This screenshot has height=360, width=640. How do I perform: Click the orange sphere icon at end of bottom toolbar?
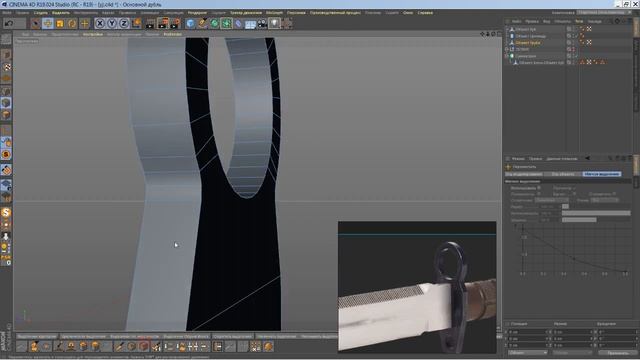pyautogui.click(x=268, y=347)
